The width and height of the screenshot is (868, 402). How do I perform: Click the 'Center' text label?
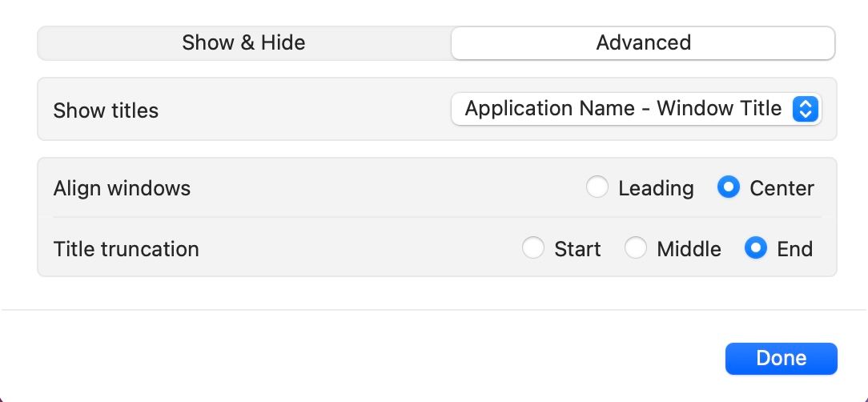pyautogui.click(x=782, y=188)
